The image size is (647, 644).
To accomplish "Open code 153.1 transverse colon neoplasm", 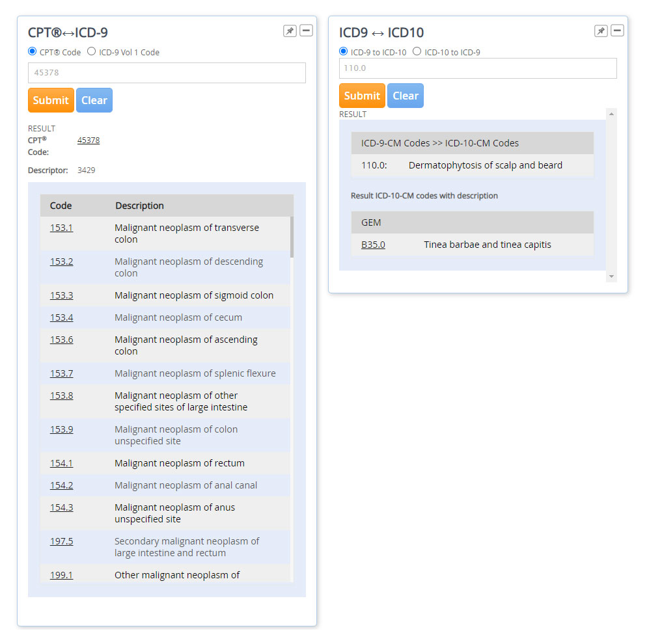I will [x=61, y=228].
